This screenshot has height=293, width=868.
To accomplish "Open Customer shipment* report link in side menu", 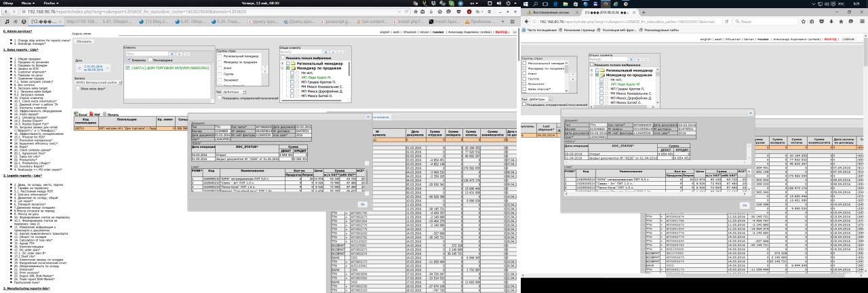I will click(x=30, y=72).
